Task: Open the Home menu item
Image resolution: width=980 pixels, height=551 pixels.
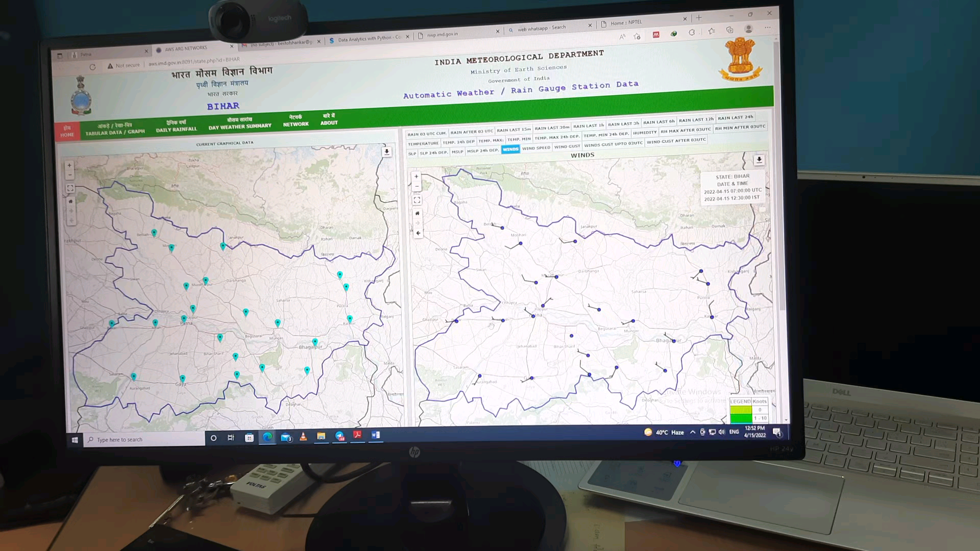Action: click(x=67, y=132)
